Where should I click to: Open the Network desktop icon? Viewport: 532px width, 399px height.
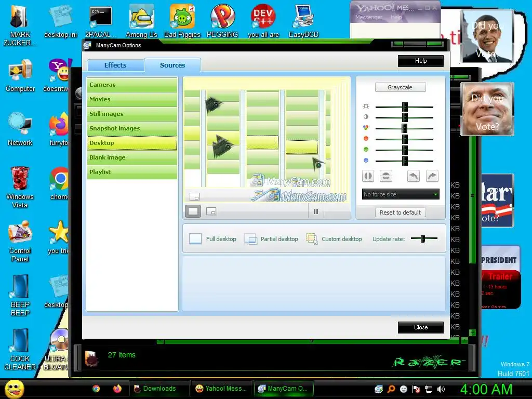[20, 129]
